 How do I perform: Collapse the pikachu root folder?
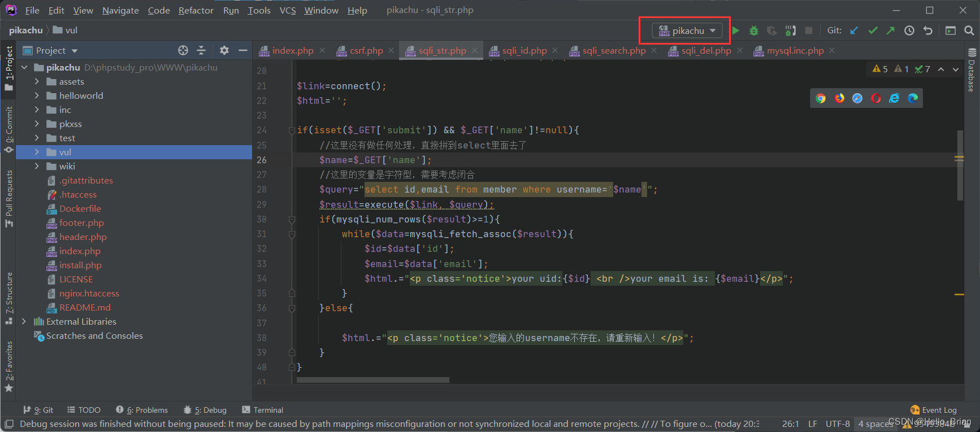click(x=25, y=67)
